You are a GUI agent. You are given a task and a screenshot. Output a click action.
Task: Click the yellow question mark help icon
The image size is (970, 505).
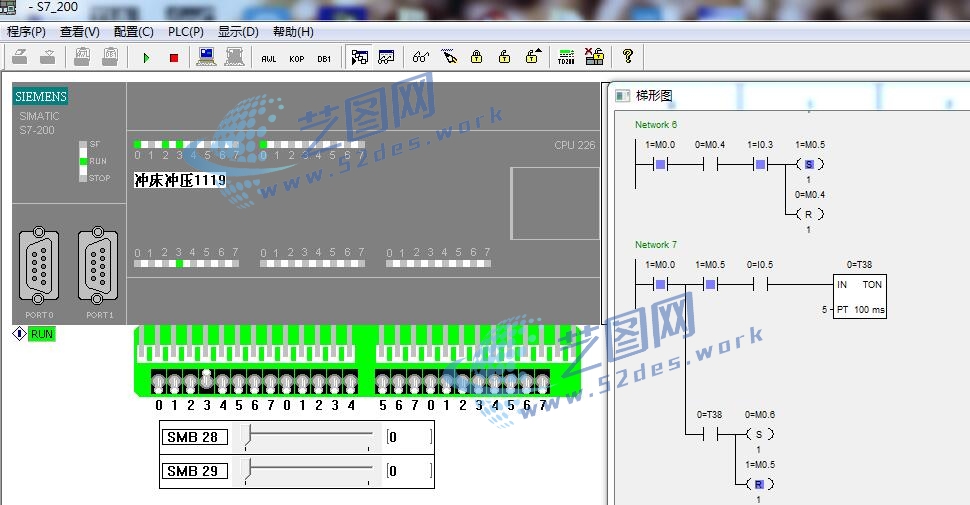(628, 56)
